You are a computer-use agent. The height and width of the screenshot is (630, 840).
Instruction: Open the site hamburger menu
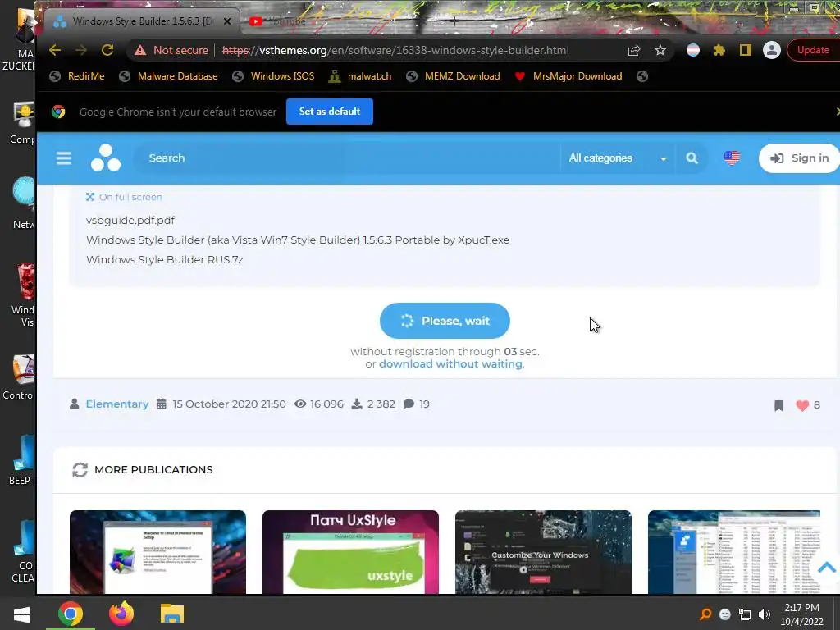point(64,158)
